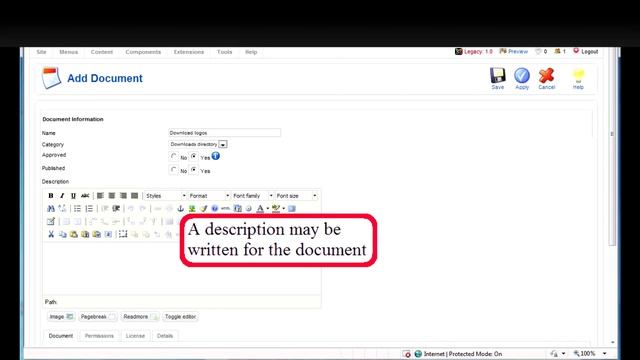Insert a new table icon

[50, 222]
